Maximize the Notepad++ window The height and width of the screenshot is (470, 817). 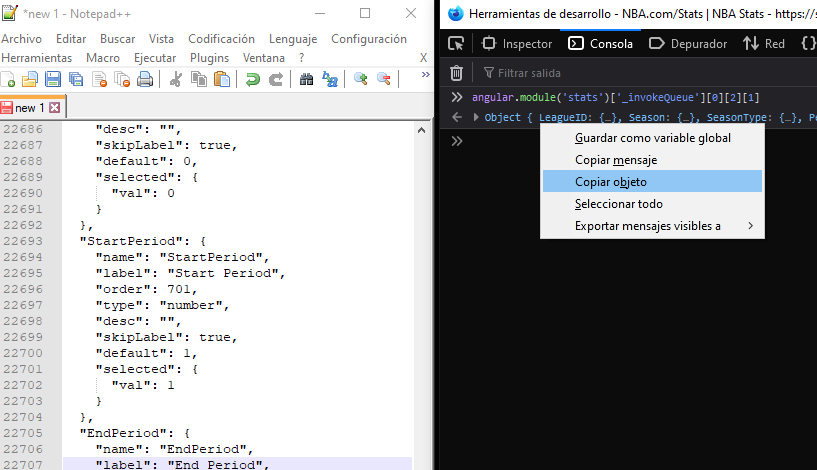[x=365, y=13]
